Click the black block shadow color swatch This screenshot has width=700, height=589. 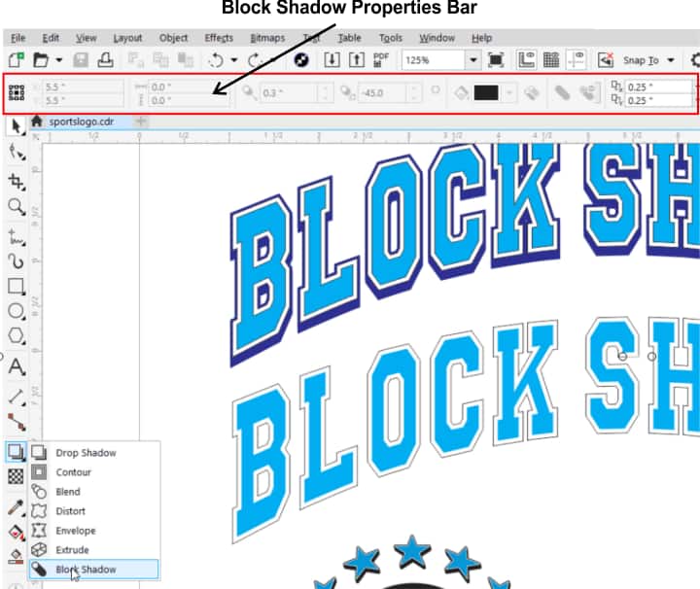pos(486,92)
